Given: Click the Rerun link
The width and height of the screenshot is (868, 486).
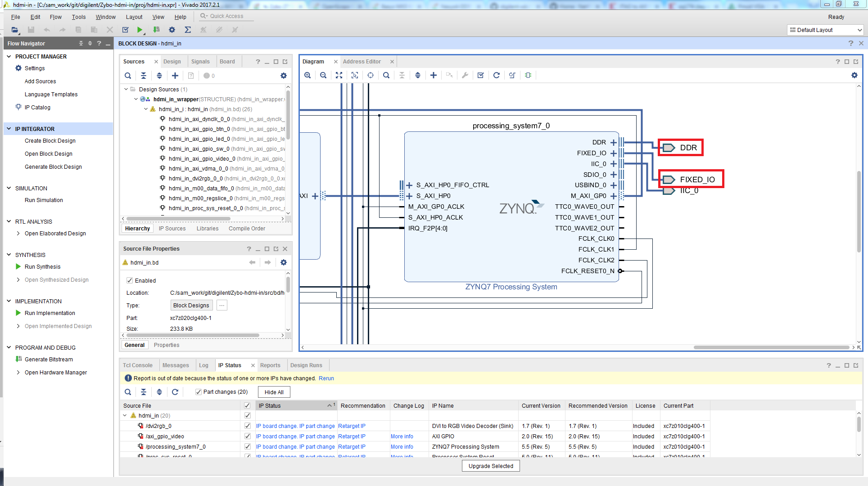Looking at the screenshot, I should click(326, 378).
